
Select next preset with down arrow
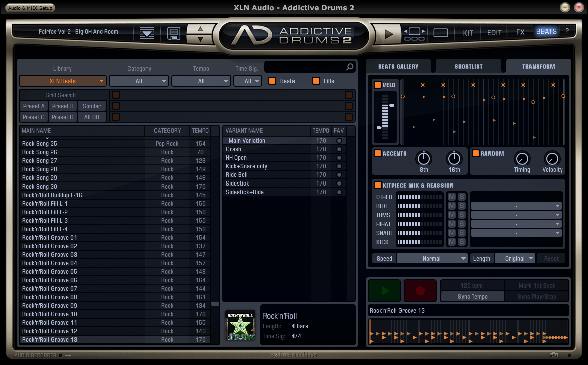[x=200, y=39]
